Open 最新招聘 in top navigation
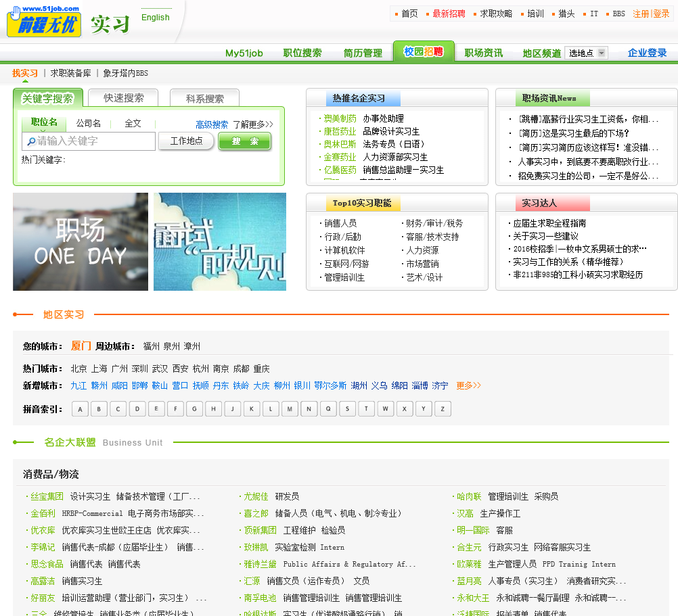This screenshot has width=678, height=616. (x=449, y=14)
